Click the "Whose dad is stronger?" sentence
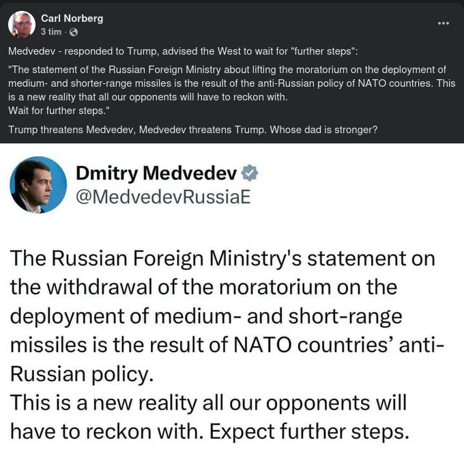The width and height of the screenshot is (464, 476). click(x=324, y=130)
